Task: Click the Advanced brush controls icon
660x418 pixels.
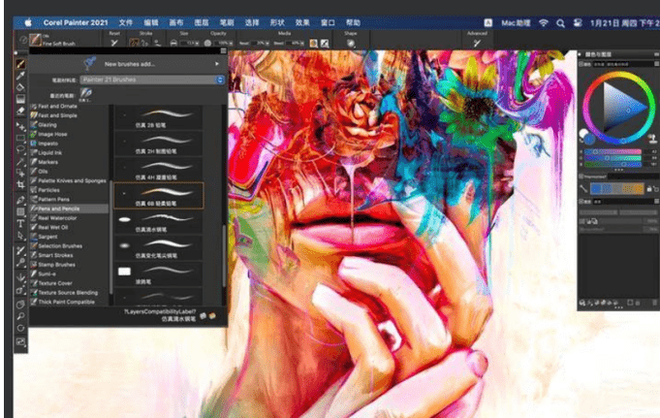Action: click(x=476, y=43)
